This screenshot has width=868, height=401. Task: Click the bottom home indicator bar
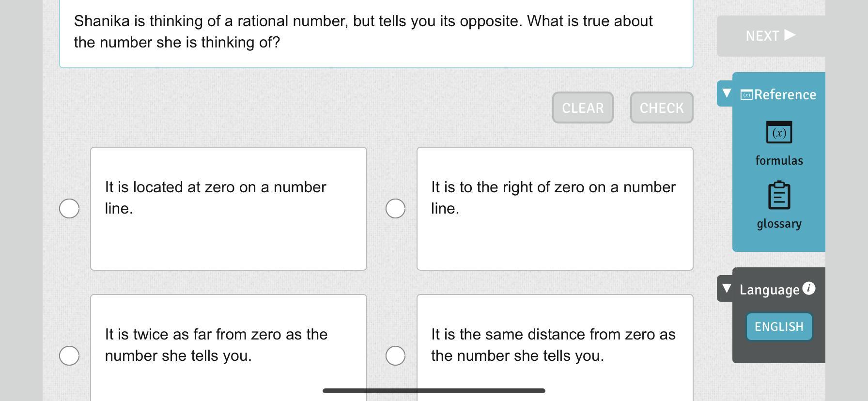tap(434, 391)
